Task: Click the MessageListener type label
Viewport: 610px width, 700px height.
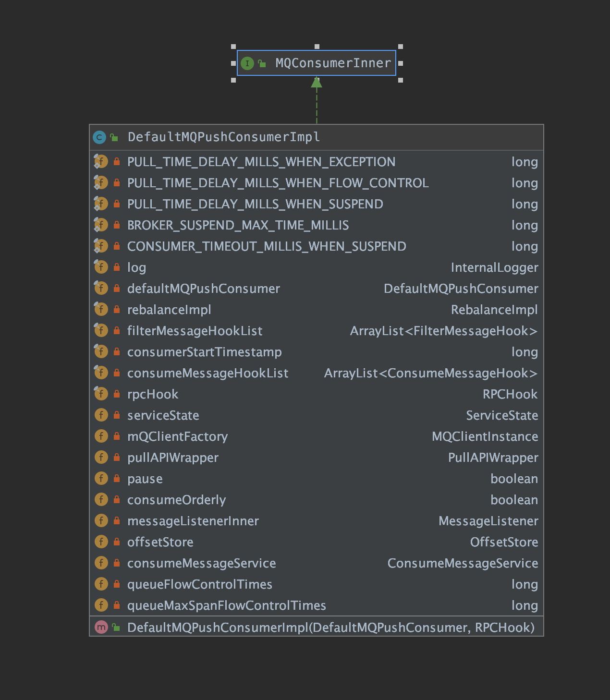Action: 488,521
